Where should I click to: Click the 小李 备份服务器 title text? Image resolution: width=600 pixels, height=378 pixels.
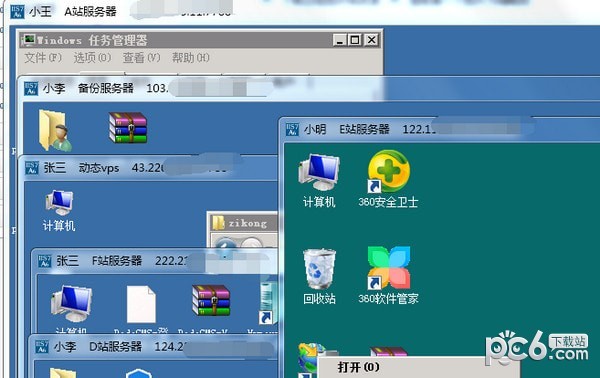click(x=88, y=88)
